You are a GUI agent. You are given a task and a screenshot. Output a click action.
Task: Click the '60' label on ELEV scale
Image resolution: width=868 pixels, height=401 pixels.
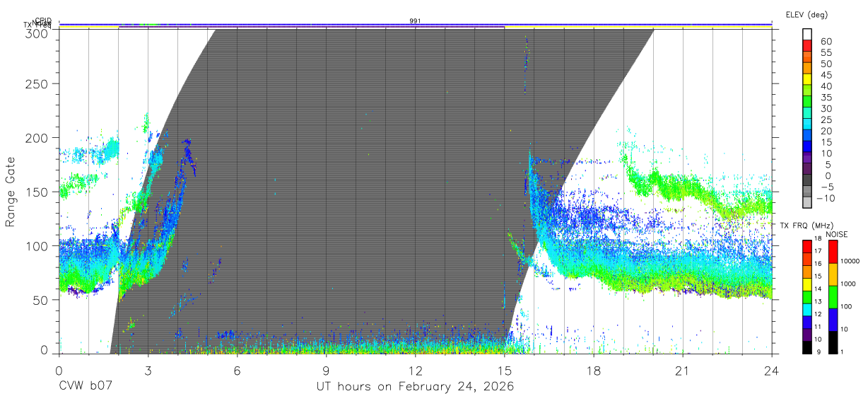tap(826, 41)
